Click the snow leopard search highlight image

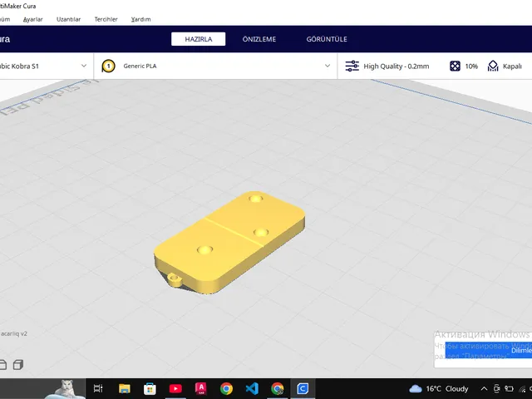coord(65,389)
